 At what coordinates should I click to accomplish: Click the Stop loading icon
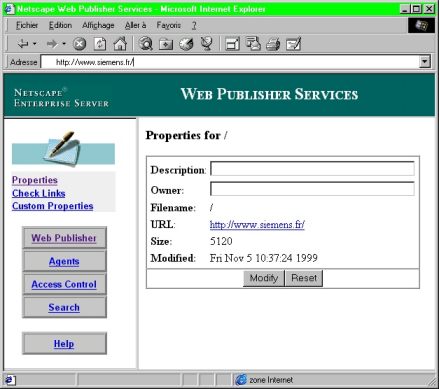click(79, 44)
